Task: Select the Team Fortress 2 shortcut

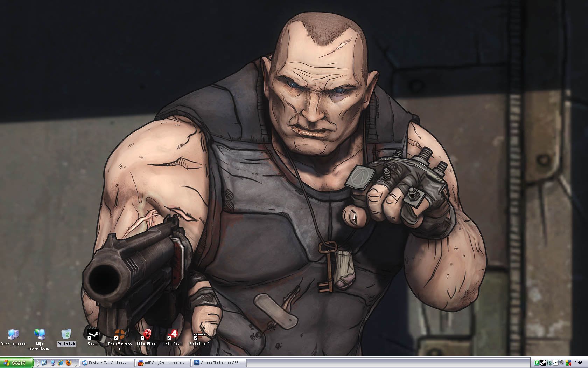Action: coord(119,335)
